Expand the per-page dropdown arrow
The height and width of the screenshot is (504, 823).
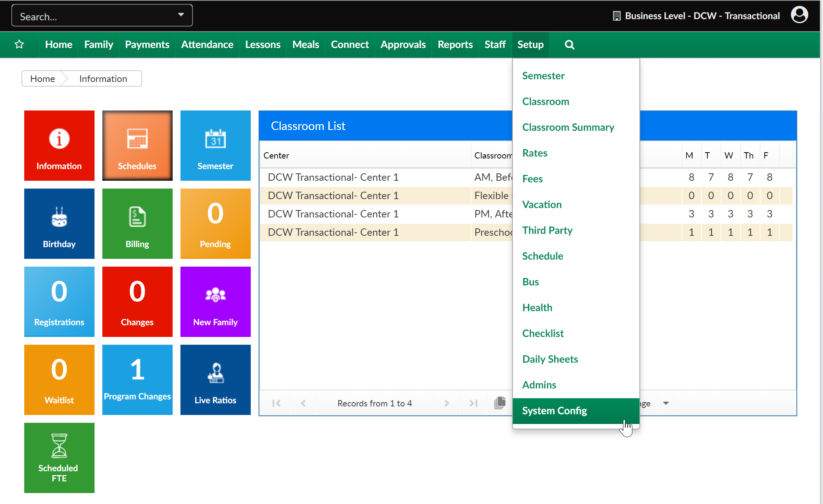click(666, 403)
